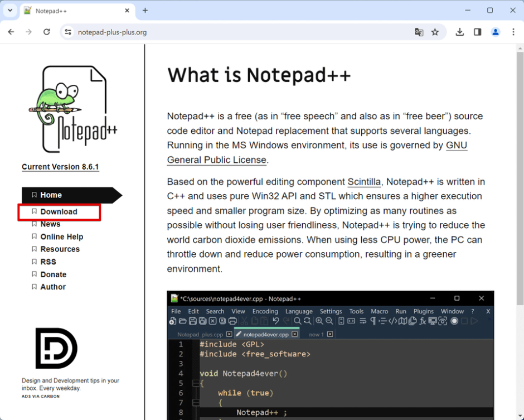This screenshot has height=420, width=524.
Task: Bookmark this page with the star icon
Action: tap(435, 32)
